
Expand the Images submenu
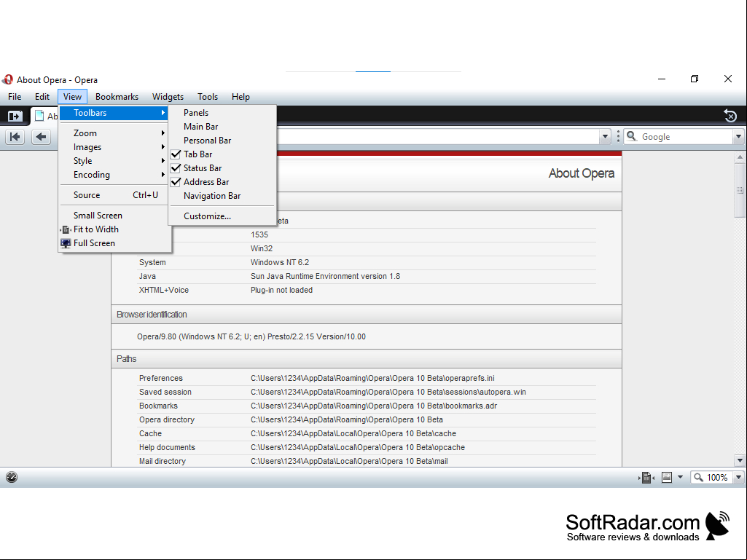pos(114,147)
